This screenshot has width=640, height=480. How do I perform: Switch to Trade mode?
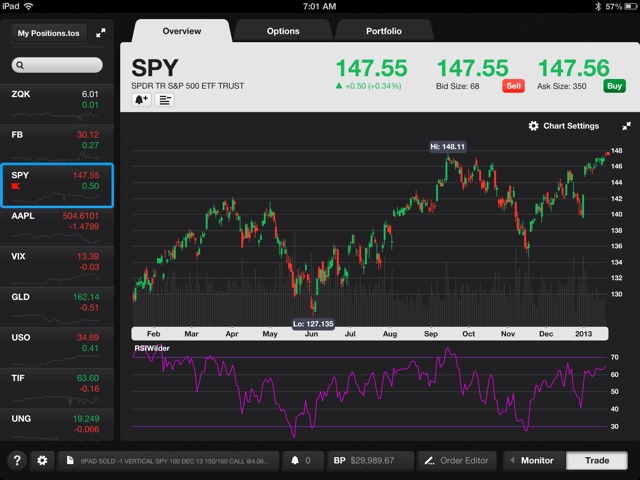(597, 460)
